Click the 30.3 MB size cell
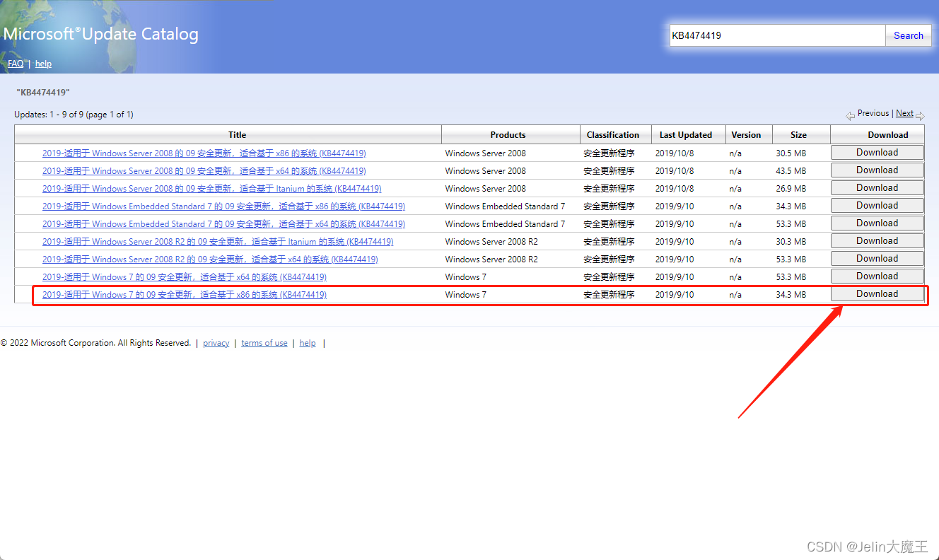 click(x=791, y=242)
